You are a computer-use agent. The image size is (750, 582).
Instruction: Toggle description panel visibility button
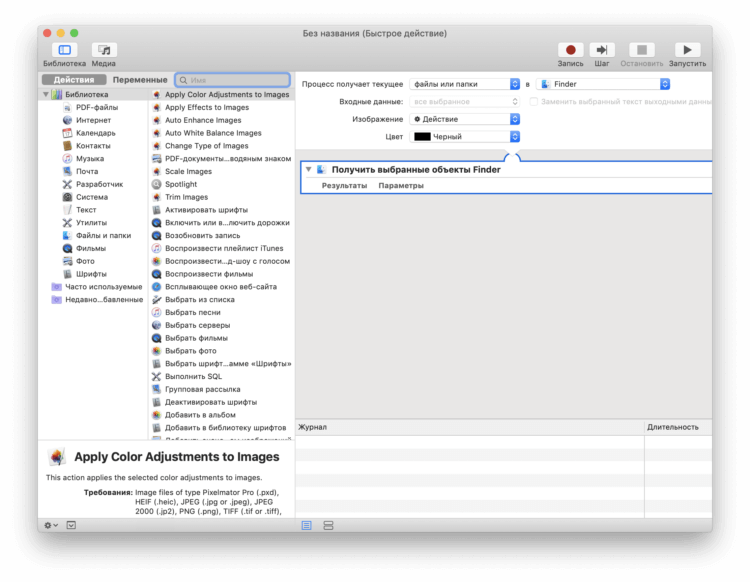coord(71,525)
